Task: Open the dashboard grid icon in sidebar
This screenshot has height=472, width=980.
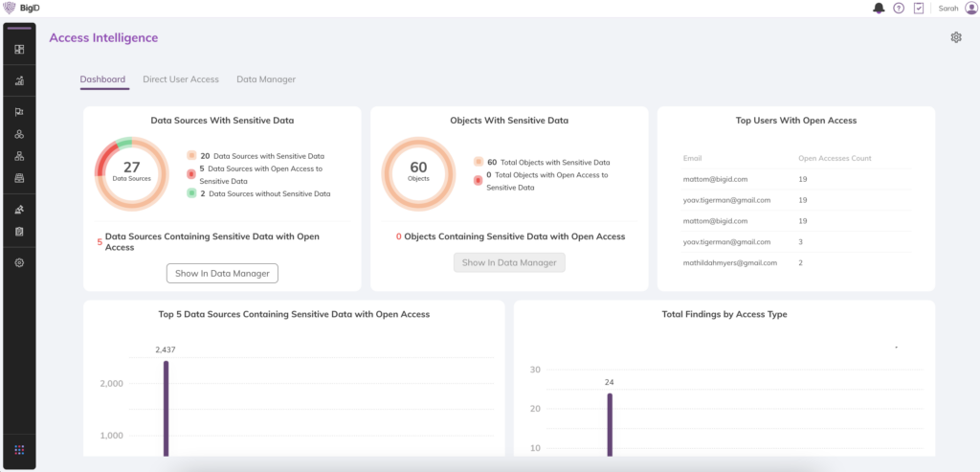Action: pyautogui.click(x=19, y=50)
